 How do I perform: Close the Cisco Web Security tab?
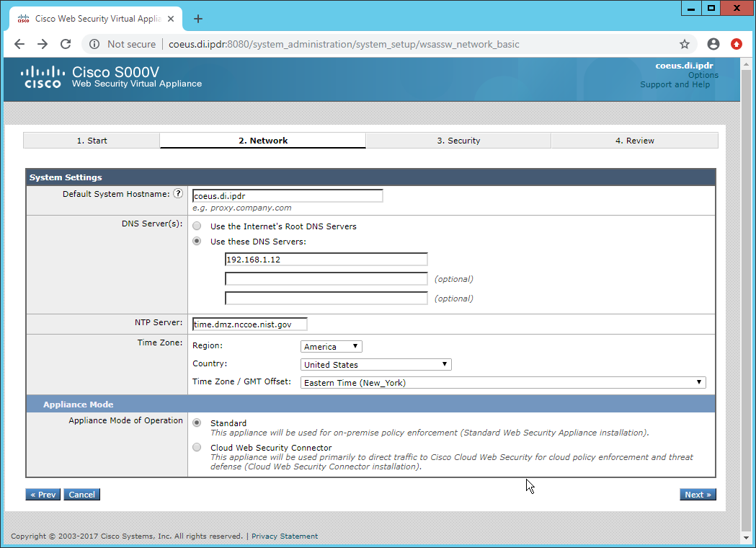pyautogui.click(x=171, y=19)
